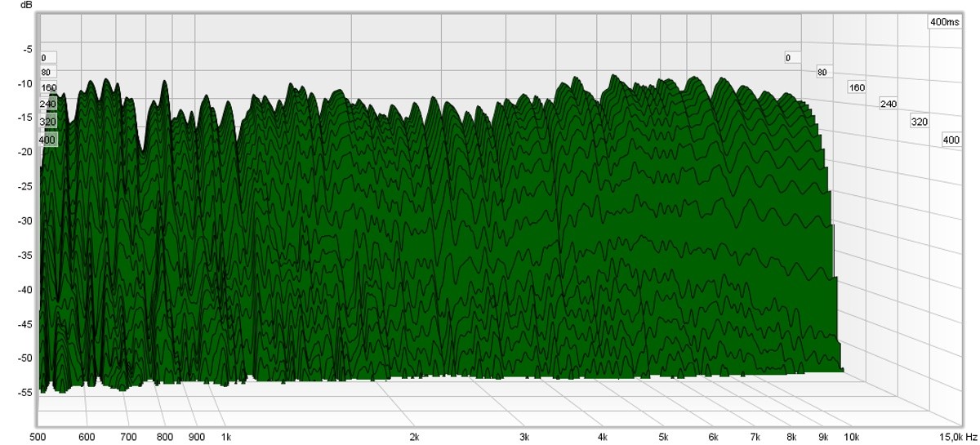Click the 600 frequency axis label
980x445 pixels.
pyautogui.click(x=87, y=437)
